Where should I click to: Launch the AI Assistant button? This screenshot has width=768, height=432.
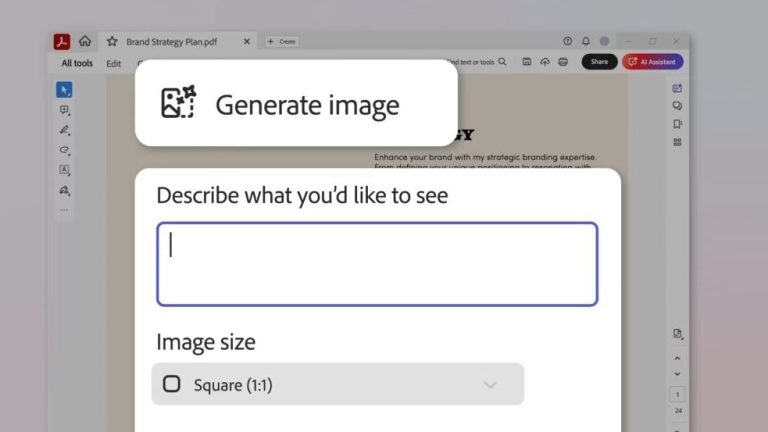point(652,62)
